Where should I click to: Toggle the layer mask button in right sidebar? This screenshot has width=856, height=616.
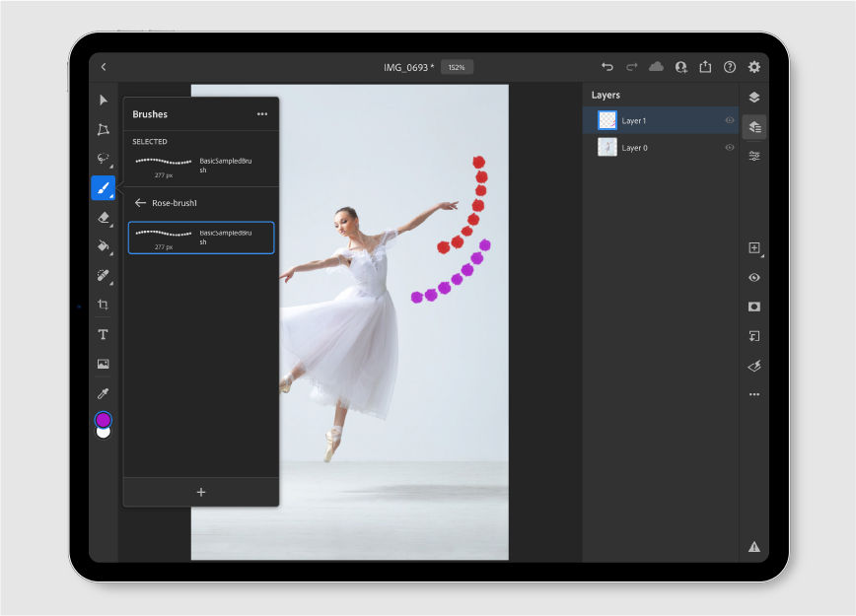point(753,307)
